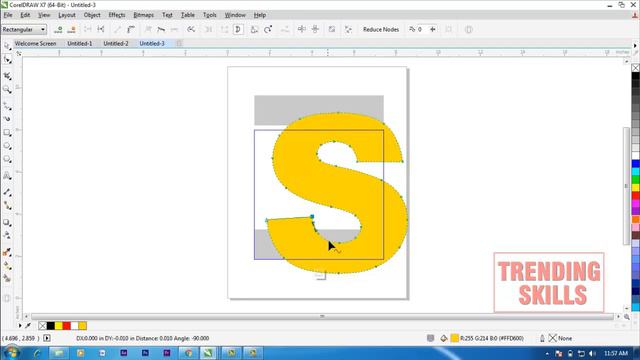
Task: Click the Reflect Nodes Horizontally icon
Action: (302, 29)
